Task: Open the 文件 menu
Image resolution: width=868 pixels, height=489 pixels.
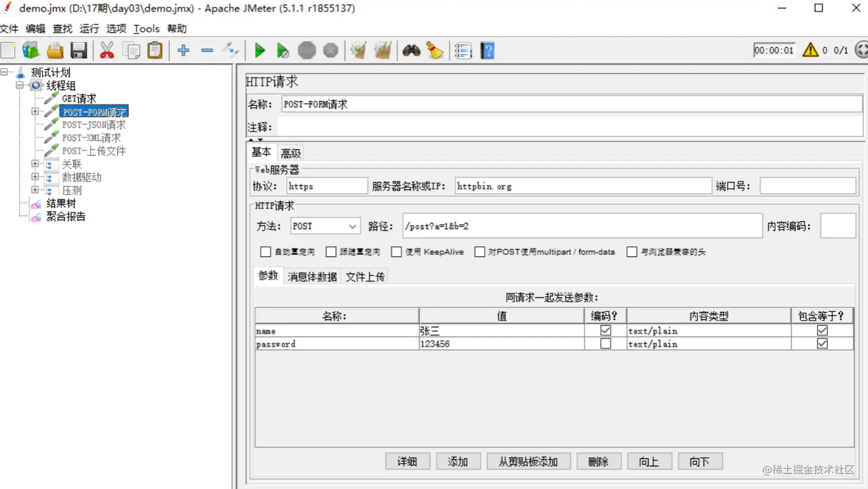Action: click(x=9, y=29)
